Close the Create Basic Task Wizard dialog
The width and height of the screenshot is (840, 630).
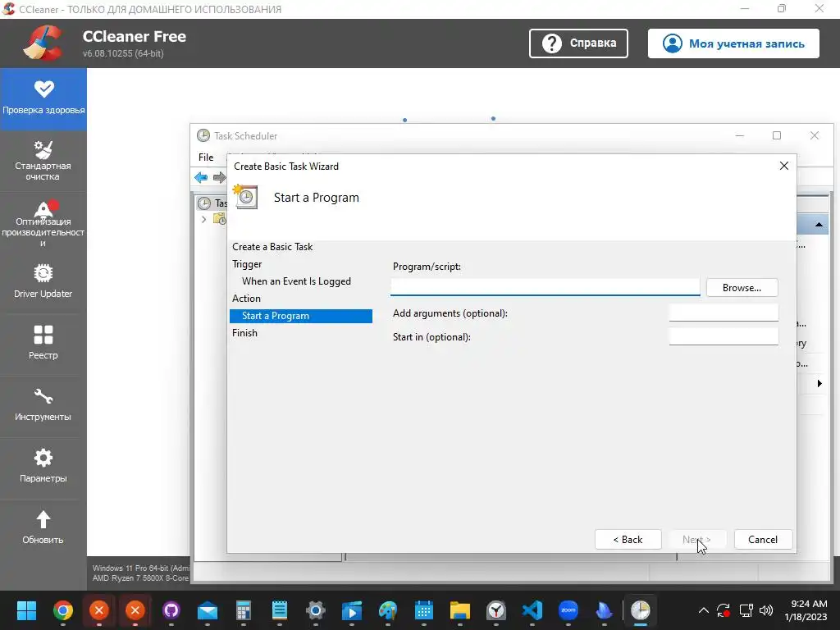coord(783,166)
